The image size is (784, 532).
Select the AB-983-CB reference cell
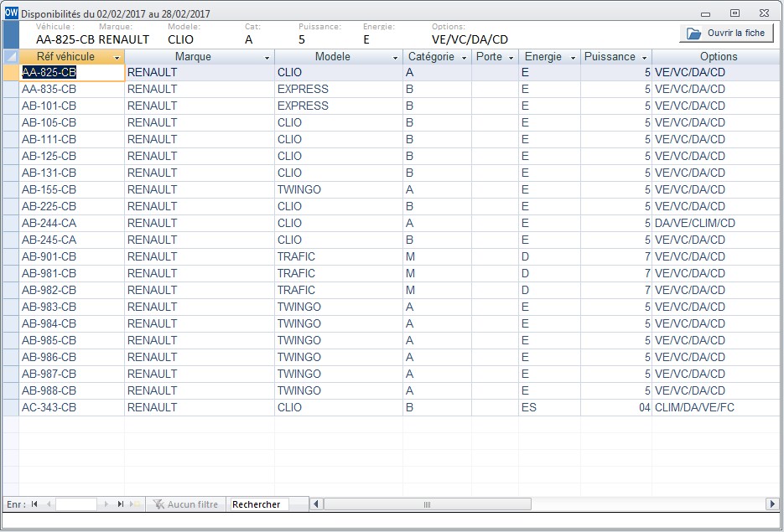(x=72, y=307)
